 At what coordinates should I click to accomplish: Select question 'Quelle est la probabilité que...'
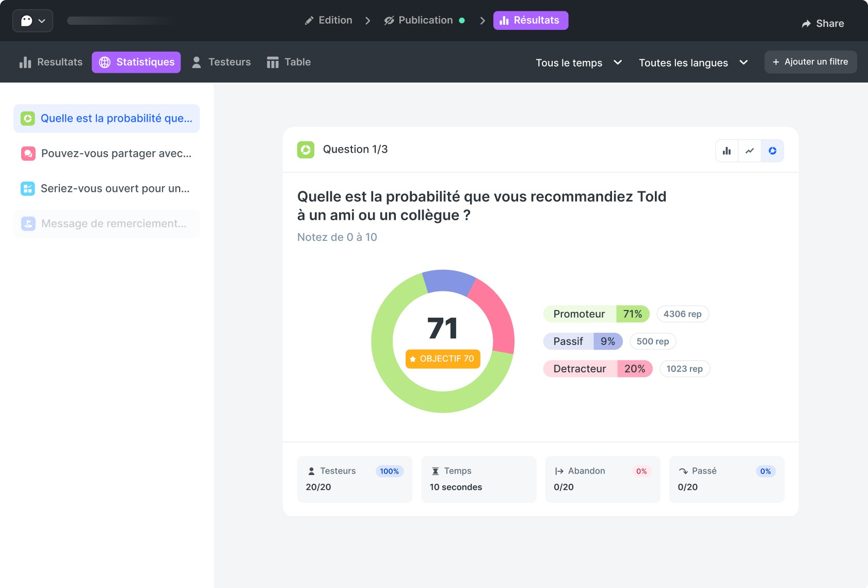point(106,118)
